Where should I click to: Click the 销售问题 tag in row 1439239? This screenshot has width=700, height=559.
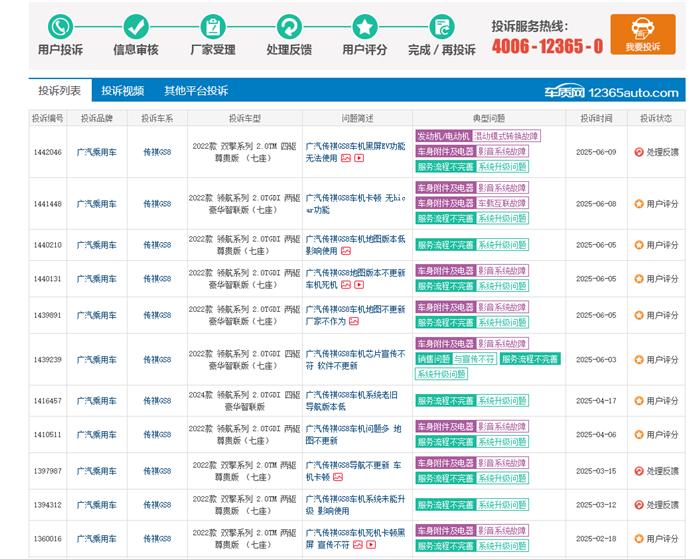[x=433, y=359]
